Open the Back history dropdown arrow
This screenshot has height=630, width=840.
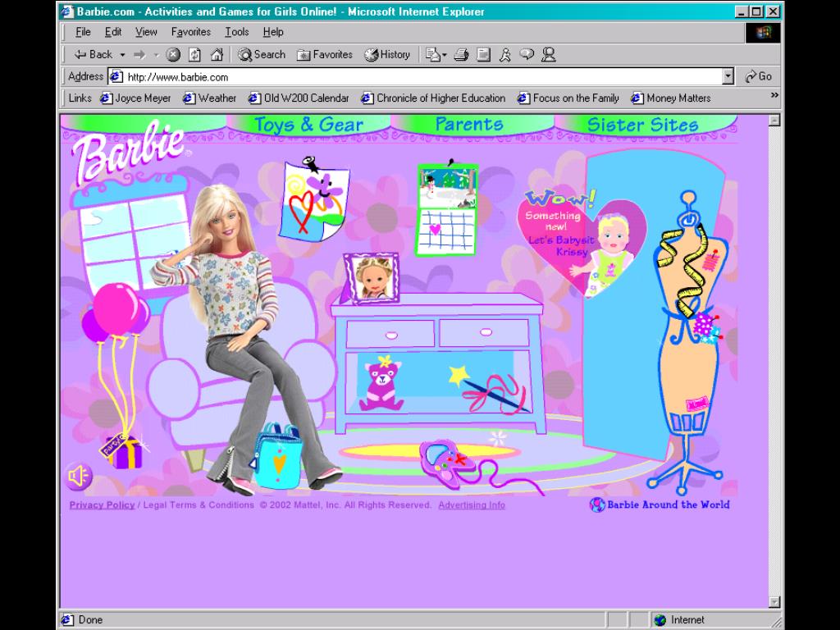(122, 55)
